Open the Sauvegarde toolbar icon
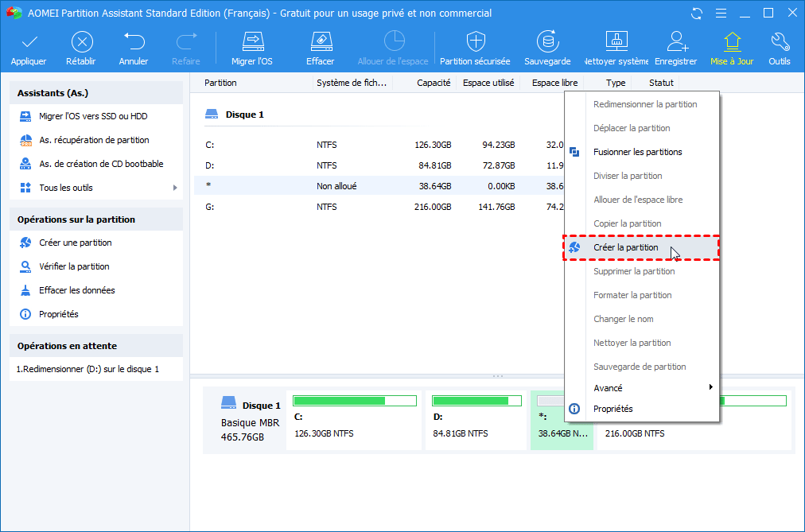805x532 pixels. tap(548, 41)
